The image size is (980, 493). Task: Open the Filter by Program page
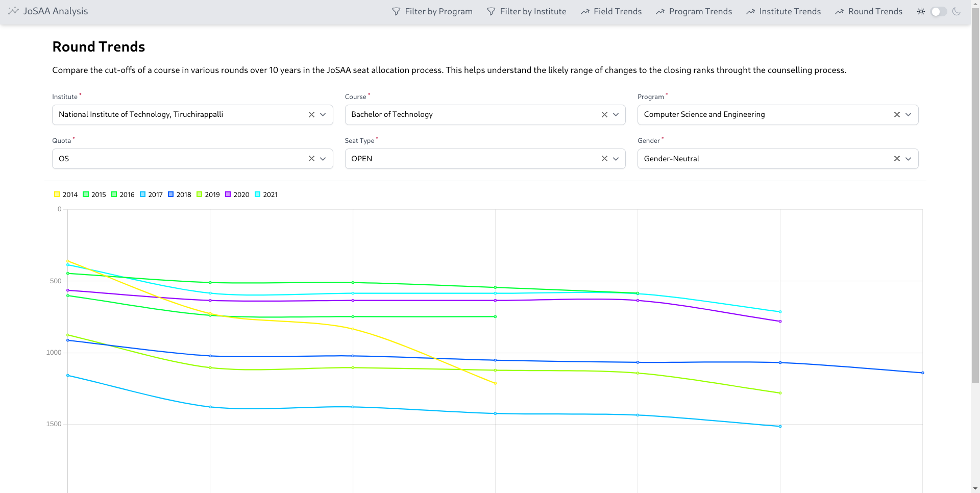432,11
